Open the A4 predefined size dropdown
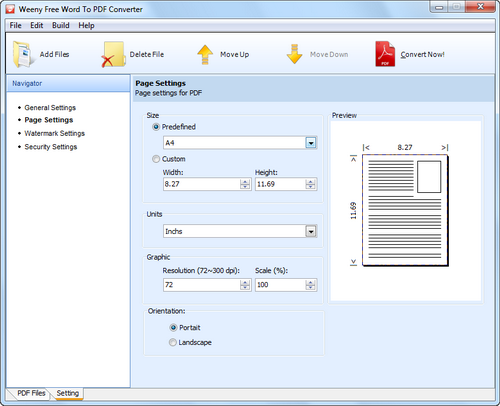 coord(311,143)
